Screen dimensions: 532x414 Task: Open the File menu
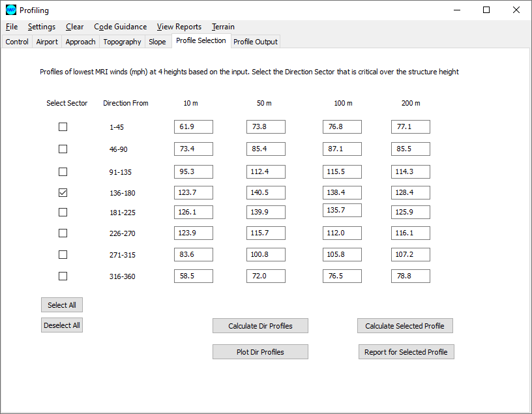pyautogui.click(x=12, y=27)
